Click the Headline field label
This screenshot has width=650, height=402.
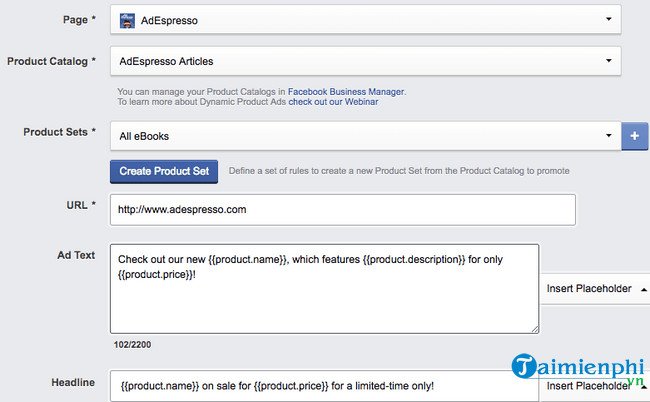click(73, 382)
